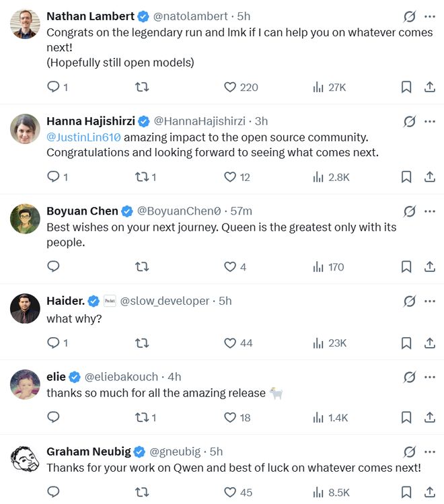The width and height of the screenshot is (444, 504).
Task: Bookmark Boyuan Chen's reply
Action: click(406, 267)
